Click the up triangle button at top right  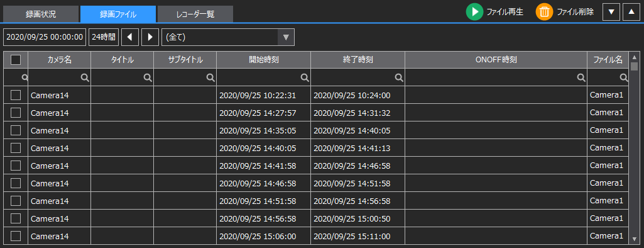point(631,12)
